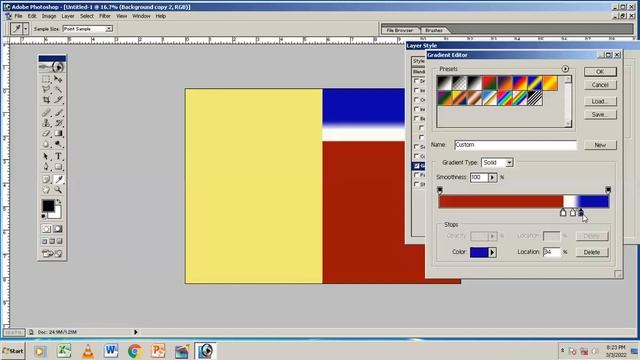Select the Shape tool
This screenshot has width=640, height=360.
[58, 167]
